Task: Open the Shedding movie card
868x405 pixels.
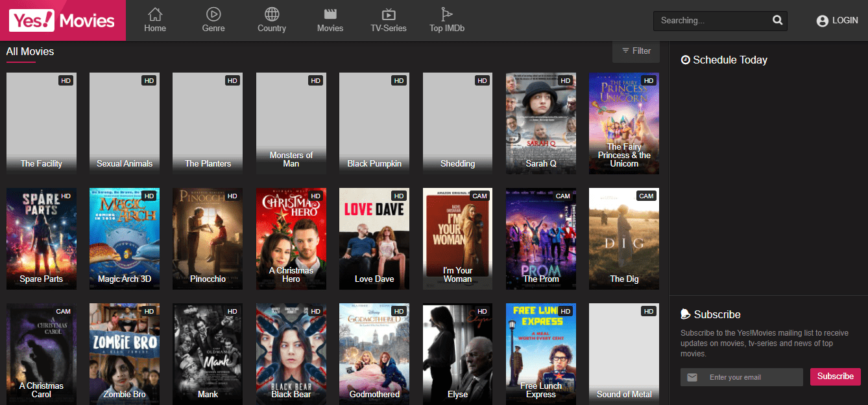Action: (x=458, y=123)
